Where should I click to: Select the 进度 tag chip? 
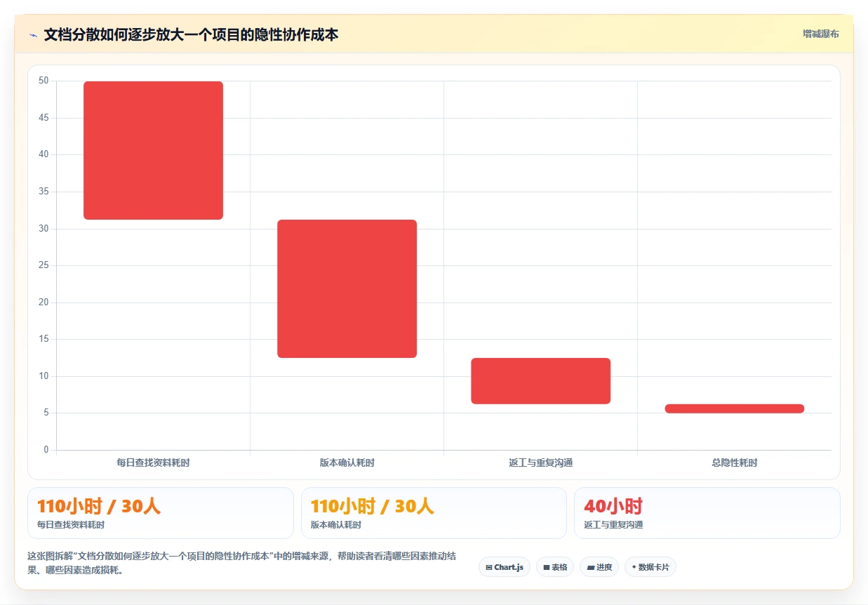pyautogui.click(x=599, y=567)
